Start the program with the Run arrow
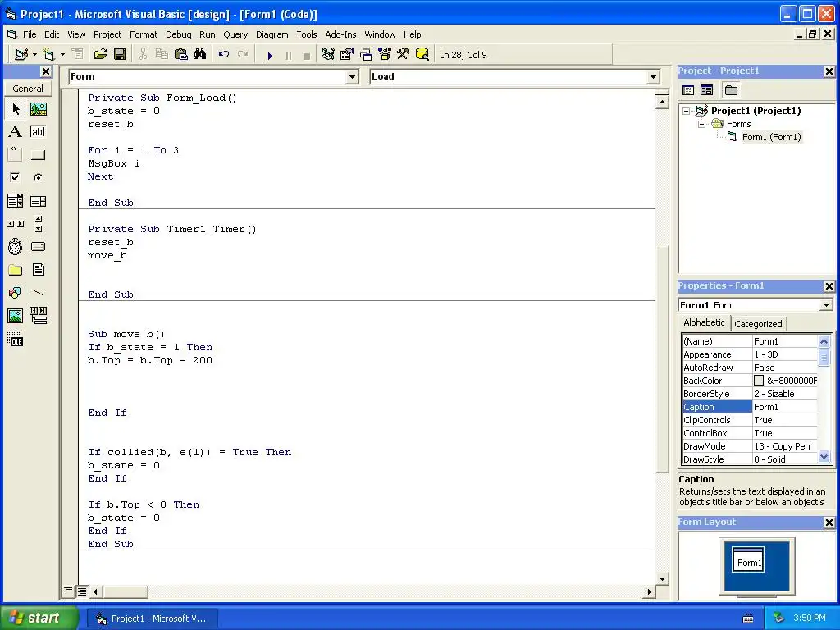840x630 pixels. coord(270,55)
